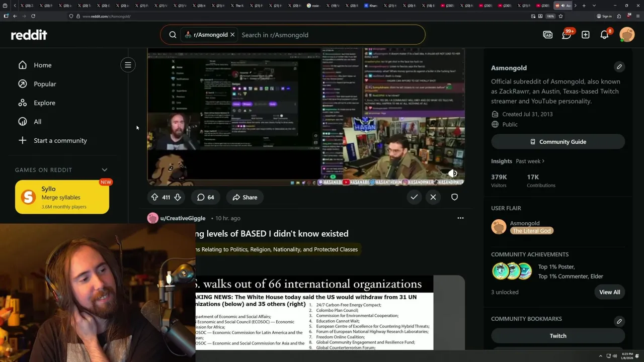Approve the post with checkmark icon

click(x=414, y=197)
